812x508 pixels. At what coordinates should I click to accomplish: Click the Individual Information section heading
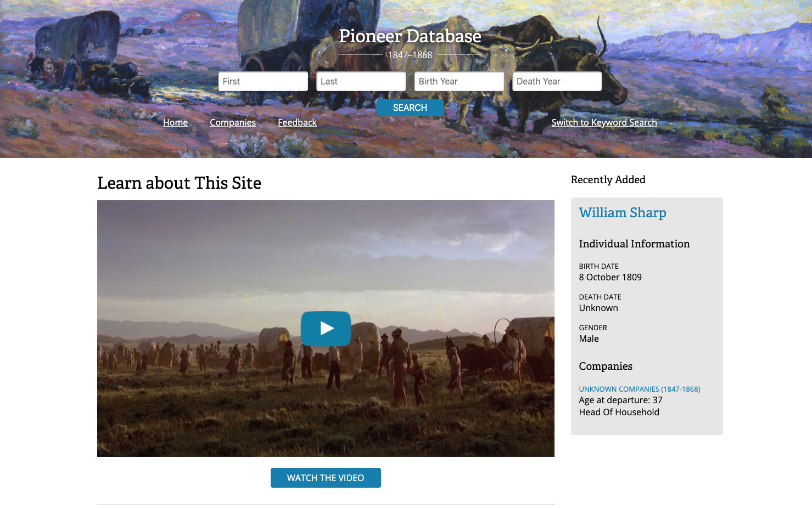point(634,244)
